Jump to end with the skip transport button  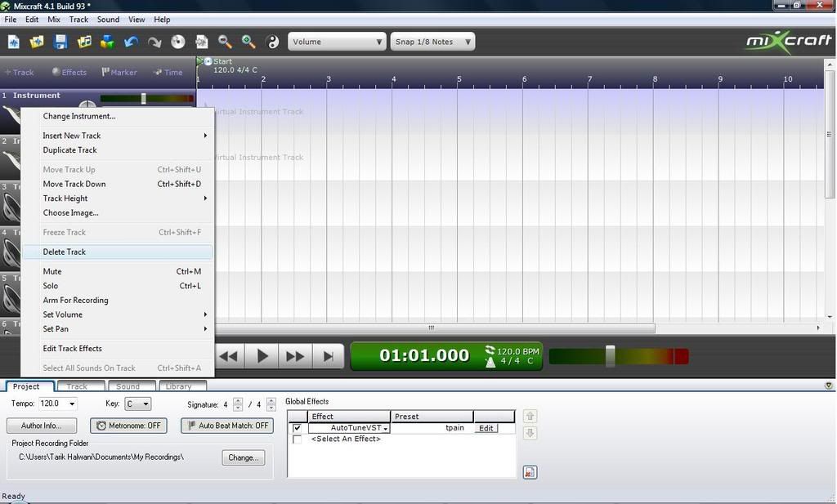329,356
